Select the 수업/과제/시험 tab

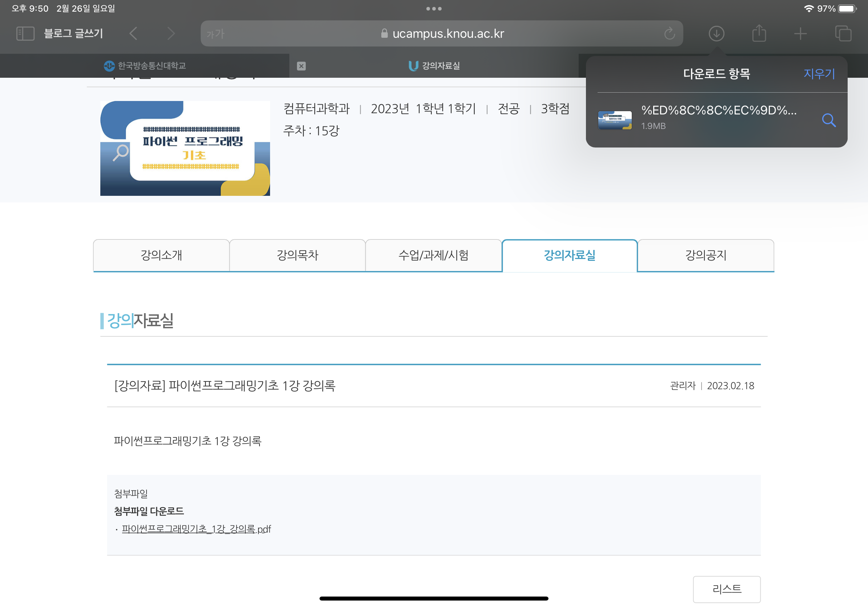(x=433, y=255)
